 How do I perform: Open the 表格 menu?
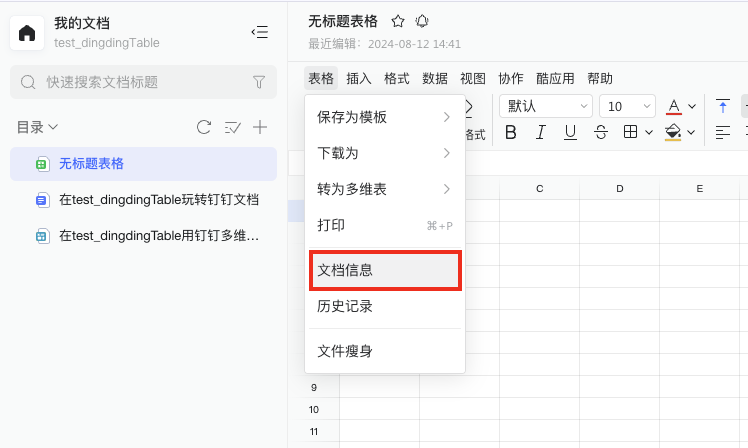click(321, 78)
